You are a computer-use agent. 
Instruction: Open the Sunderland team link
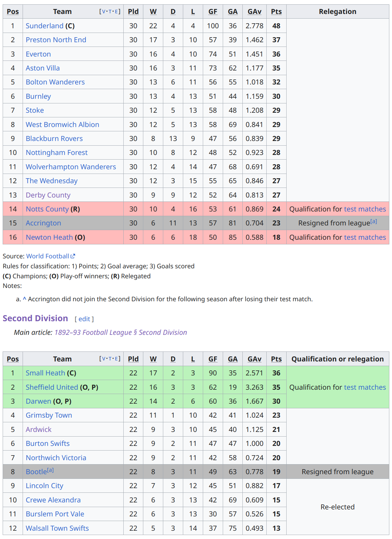(x=45, y=26)
